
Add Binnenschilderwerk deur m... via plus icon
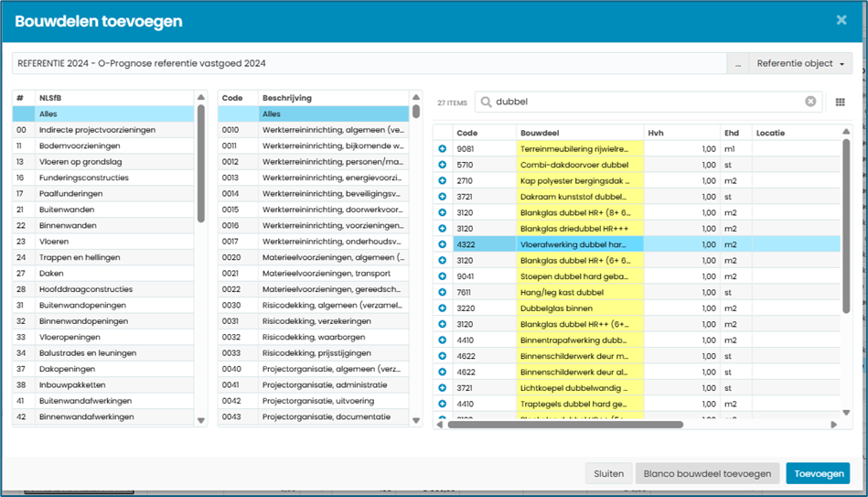442,356
